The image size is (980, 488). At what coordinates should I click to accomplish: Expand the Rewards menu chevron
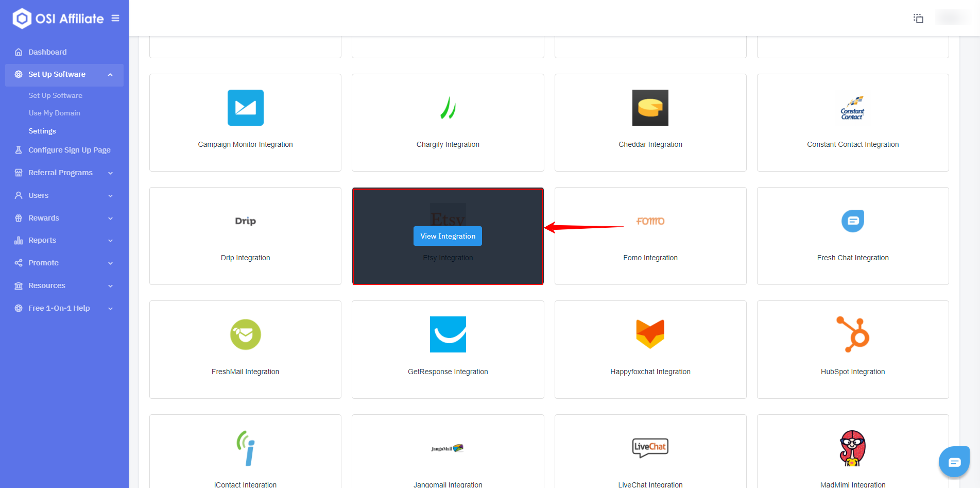[x=110, y=218]
